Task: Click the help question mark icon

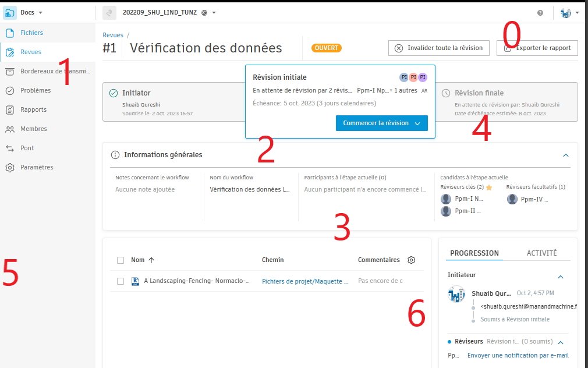Action: (x=539, y=12)
